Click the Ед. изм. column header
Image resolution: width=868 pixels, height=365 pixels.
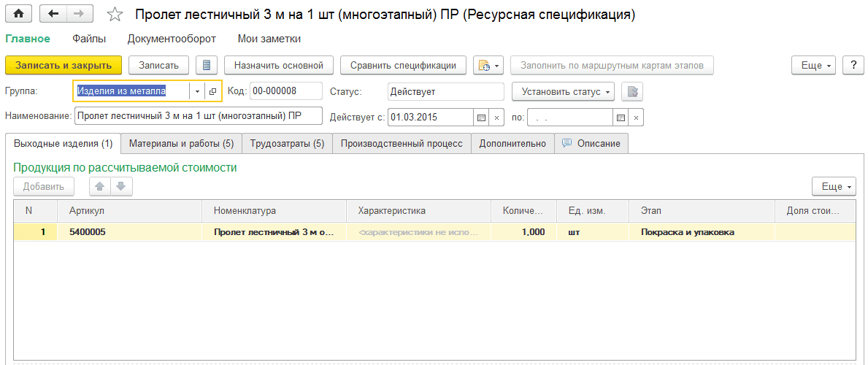(594, 211)
